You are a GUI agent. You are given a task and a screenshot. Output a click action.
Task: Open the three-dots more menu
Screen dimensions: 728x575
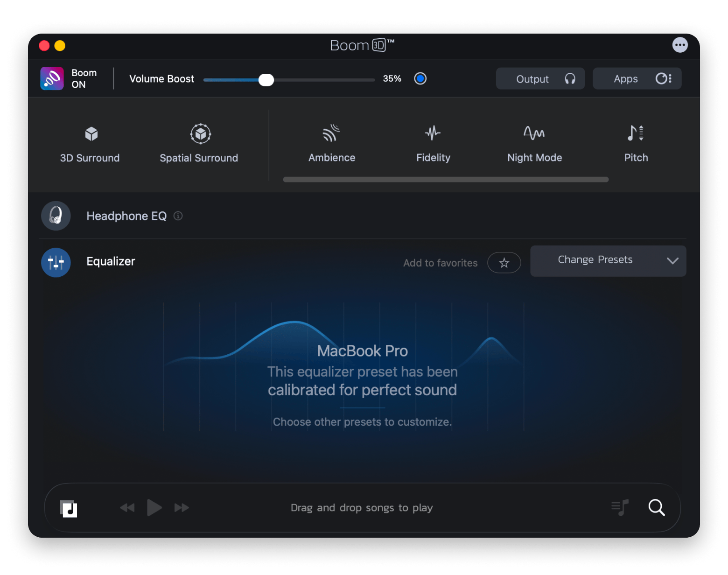(680, 45)
